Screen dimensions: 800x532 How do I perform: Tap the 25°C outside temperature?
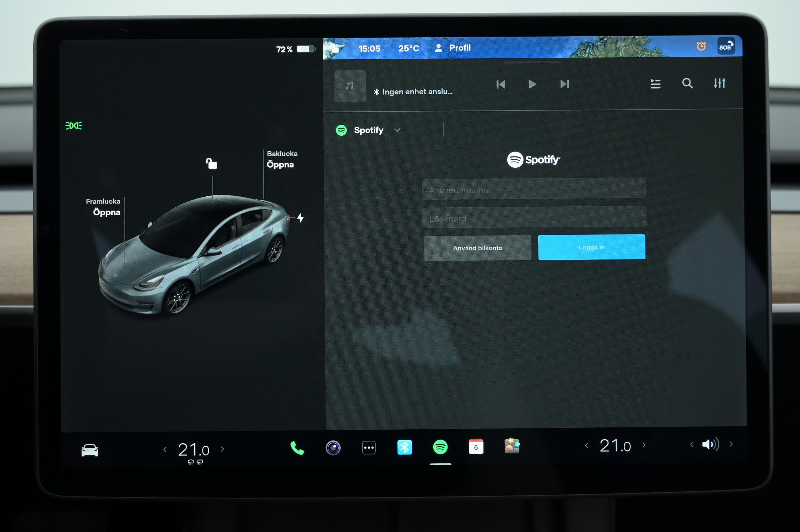pyautogui.click(x=409, y=48)
